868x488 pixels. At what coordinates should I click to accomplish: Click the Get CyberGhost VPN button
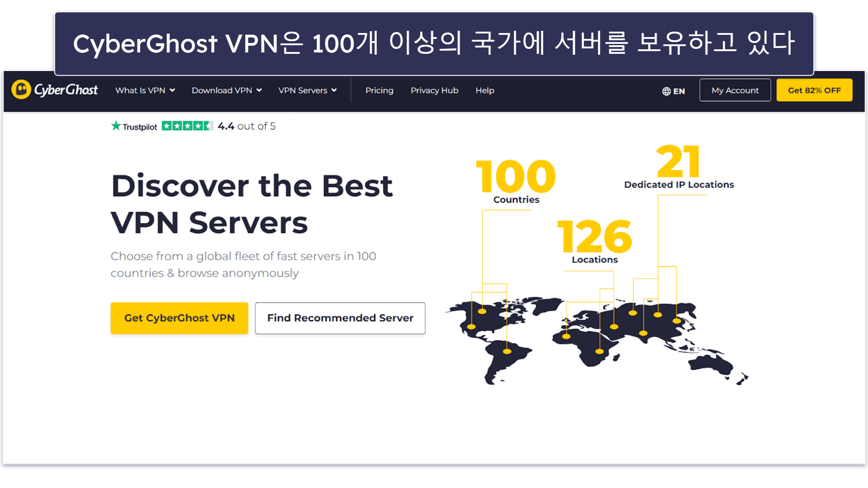point(179,318)
